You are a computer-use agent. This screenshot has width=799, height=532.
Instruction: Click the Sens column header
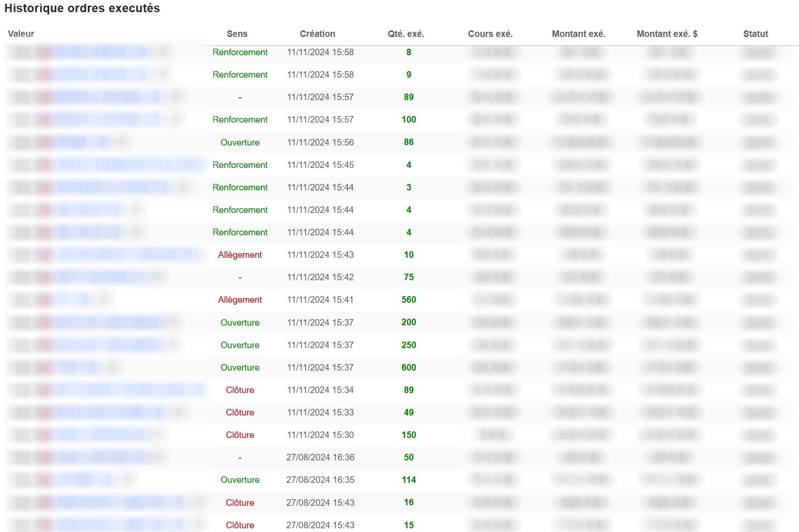pos(237,34)
